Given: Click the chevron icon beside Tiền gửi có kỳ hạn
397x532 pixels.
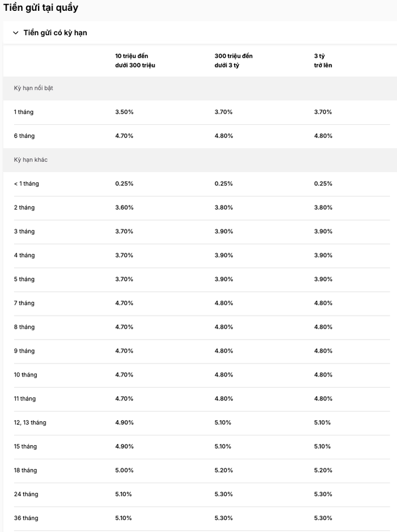Looking at the screenshot, I should point(15,33).
